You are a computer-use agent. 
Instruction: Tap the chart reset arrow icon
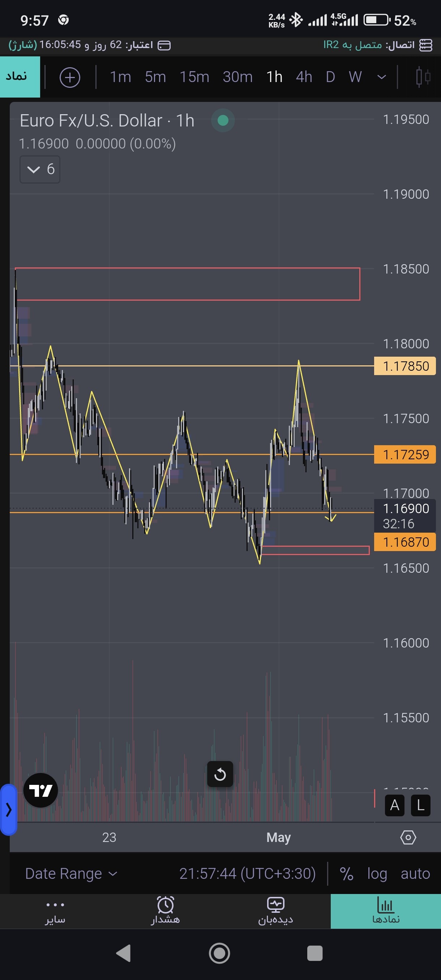[x=220, y=774]
